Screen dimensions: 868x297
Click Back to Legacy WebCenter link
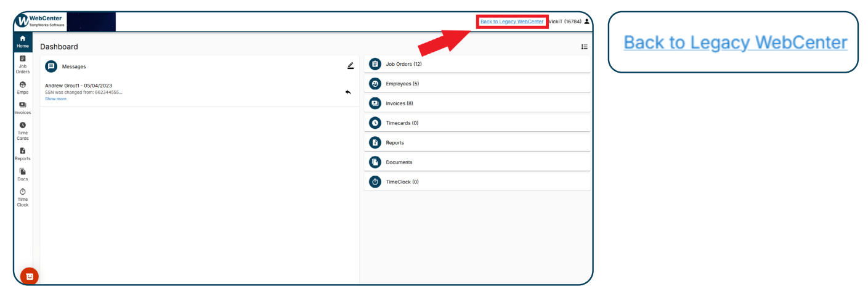click(512, 22)
